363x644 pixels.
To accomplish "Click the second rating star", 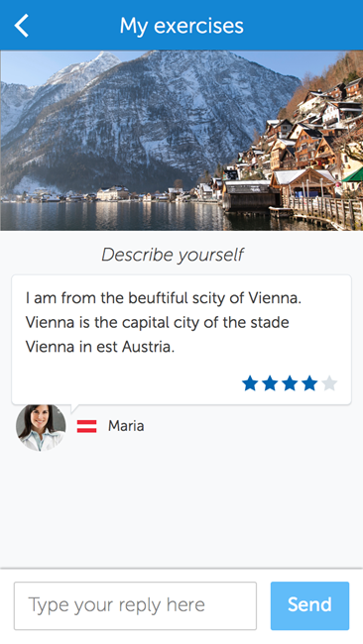I will tap(270, 383).
